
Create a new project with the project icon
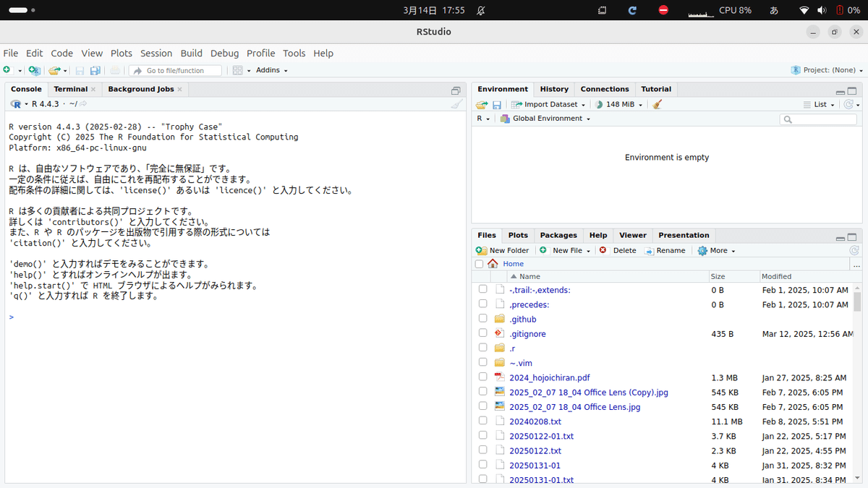35,69
